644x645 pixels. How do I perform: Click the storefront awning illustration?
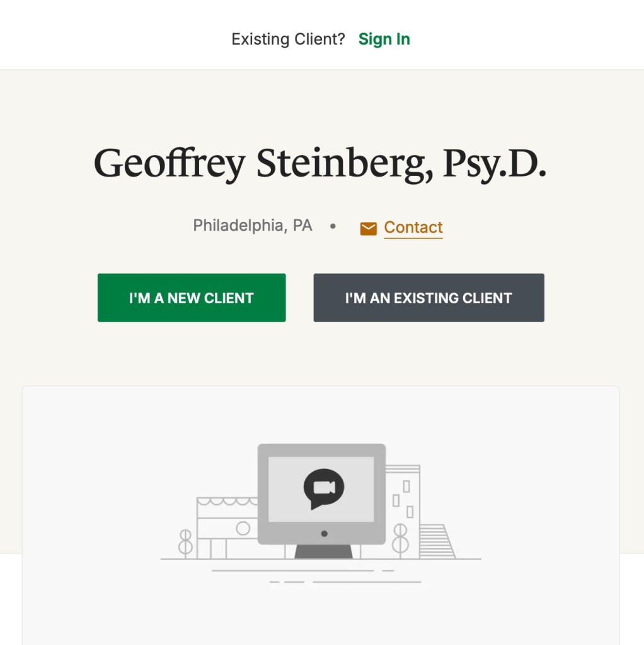[227, 503]
